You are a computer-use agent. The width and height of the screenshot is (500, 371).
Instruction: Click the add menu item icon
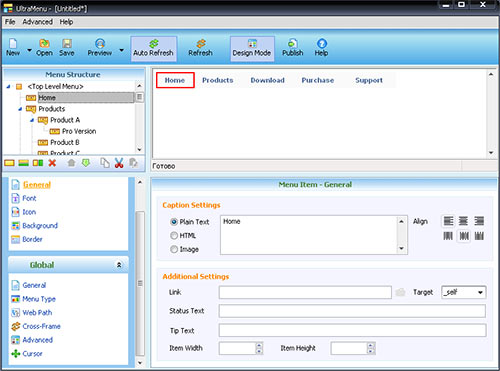coord(9,163)
